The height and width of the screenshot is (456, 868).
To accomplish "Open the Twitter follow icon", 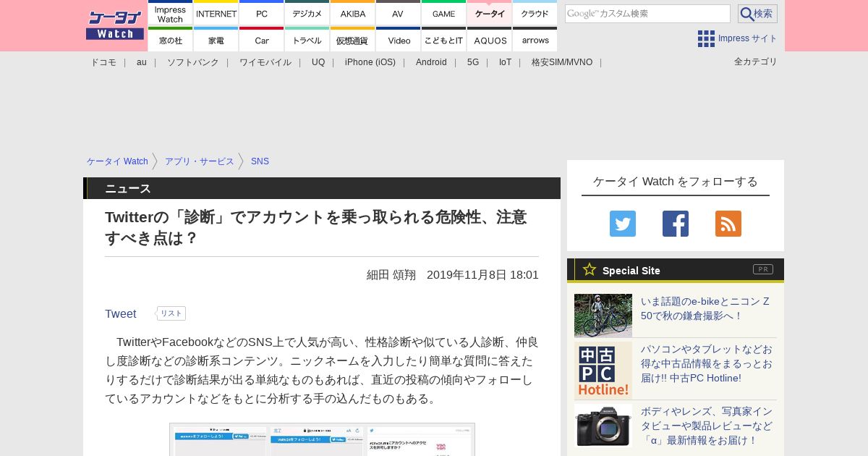I will click(x=623, y=224).
